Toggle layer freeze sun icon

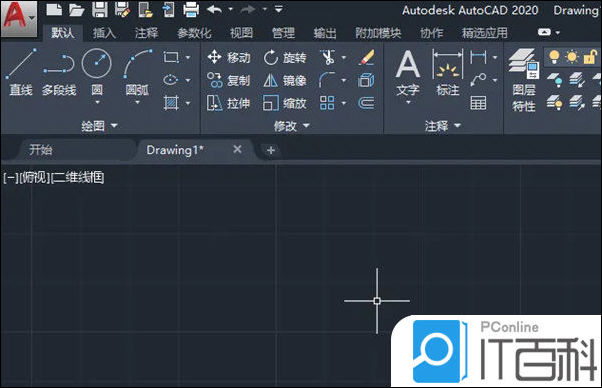point(572,57)
